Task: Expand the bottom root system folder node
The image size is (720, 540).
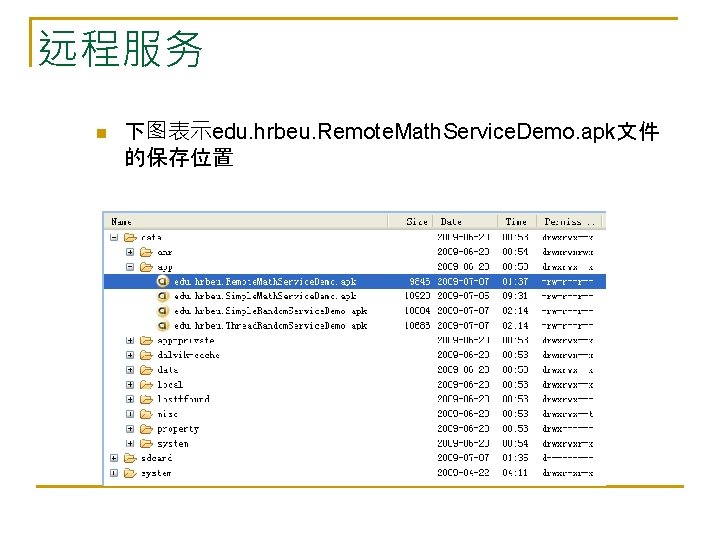Action: coord(114,472)
